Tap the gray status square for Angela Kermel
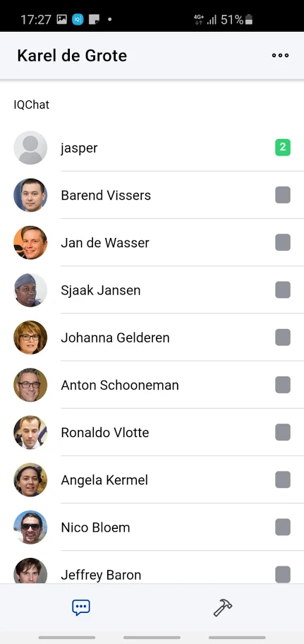 pos(283,479)
